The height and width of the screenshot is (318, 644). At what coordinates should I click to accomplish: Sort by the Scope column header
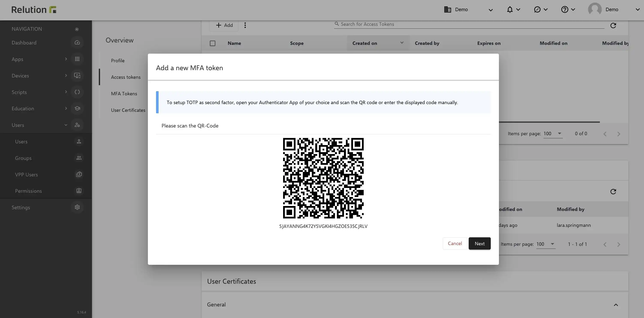point(297,43)
